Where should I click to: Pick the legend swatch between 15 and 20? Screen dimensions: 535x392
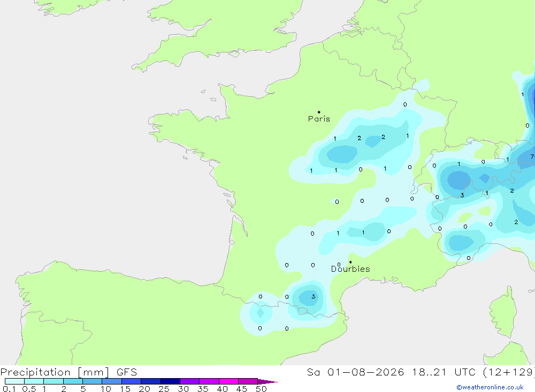131,381
